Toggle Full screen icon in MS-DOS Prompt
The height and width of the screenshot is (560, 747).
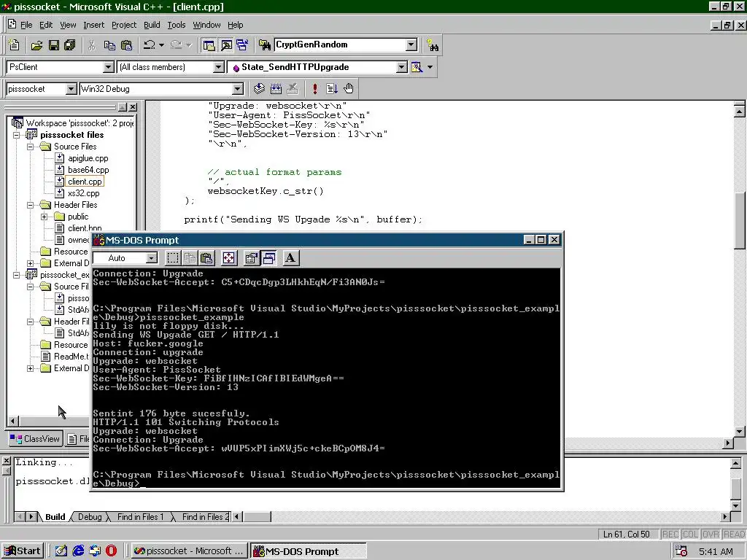[228, 258]
